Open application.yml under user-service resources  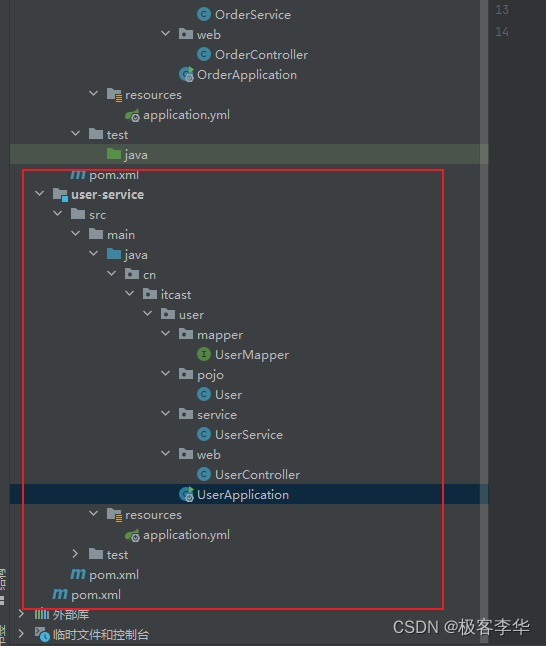click(x=186, y=535)
